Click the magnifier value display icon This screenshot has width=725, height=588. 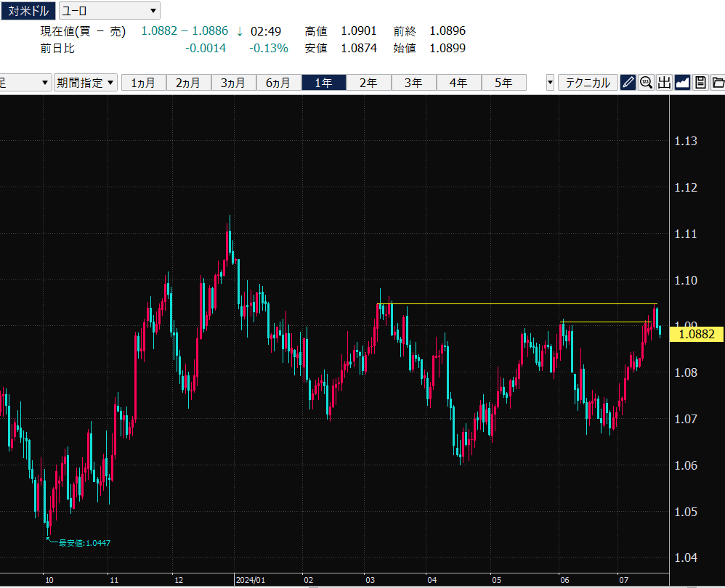click(646, 83)
